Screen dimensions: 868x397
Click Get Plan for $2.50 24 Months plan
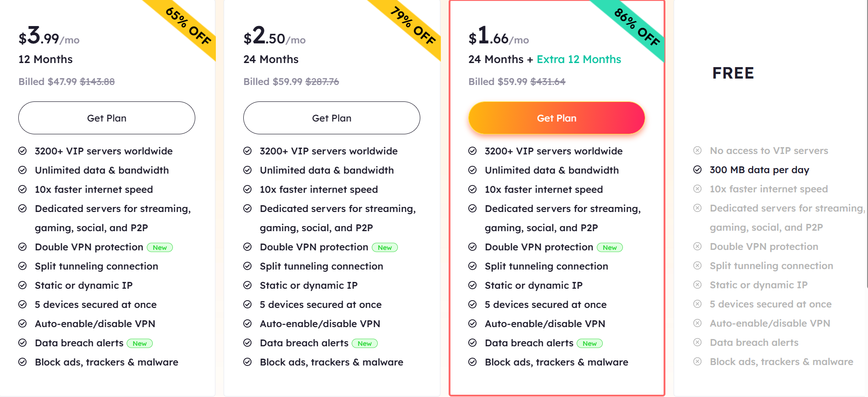pyautogui.click(x=332, y=118)
